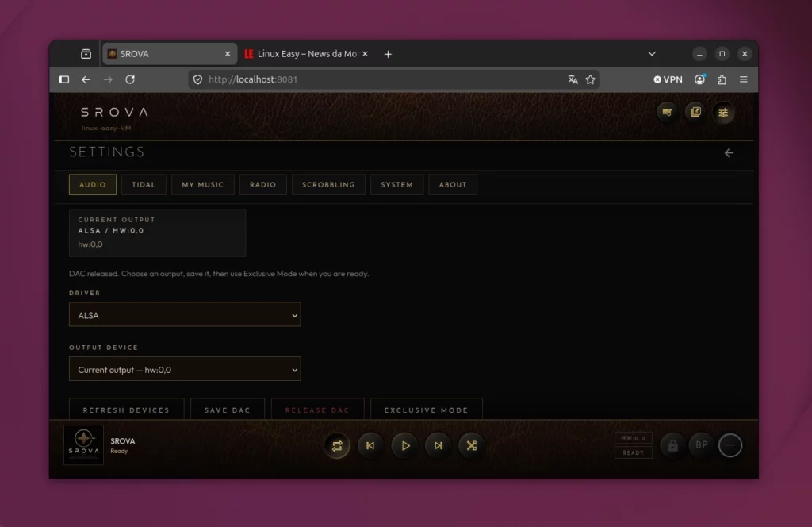
Task: Open the My Music settings tab
Action: (202, 184)
